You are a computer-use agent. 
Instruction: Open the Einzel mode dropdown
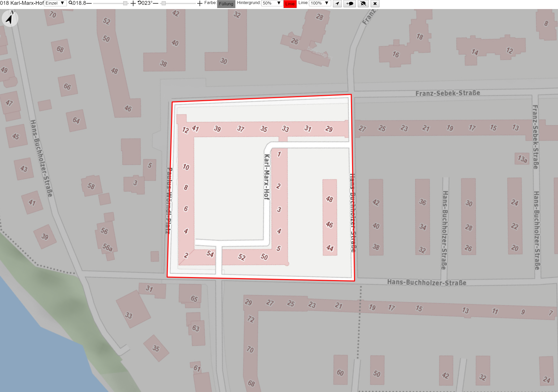[55, 3]
